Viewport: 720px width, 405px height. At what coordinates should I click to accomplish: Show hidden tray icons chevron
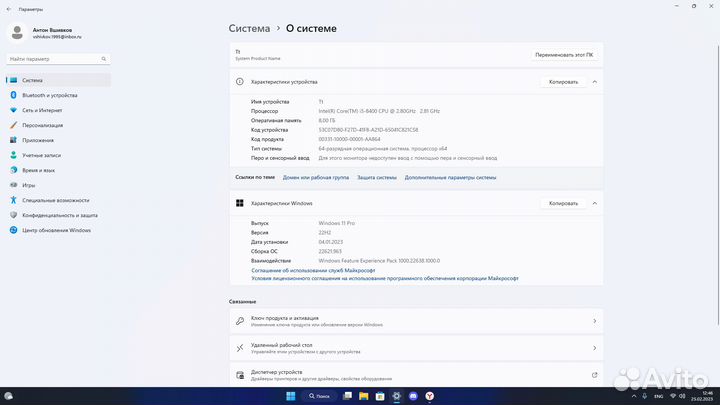click(634, 396)
